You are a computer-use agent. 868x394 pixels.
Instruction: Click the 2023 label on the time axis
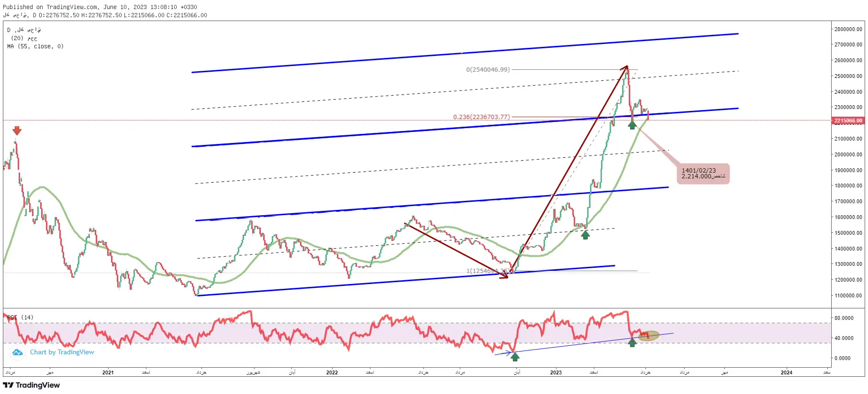click(556, 372)
